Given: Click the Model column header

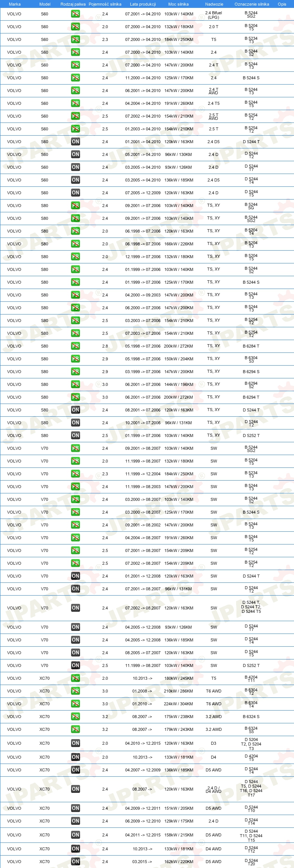Looking at the screenshot, I should [x=45, y=4].
